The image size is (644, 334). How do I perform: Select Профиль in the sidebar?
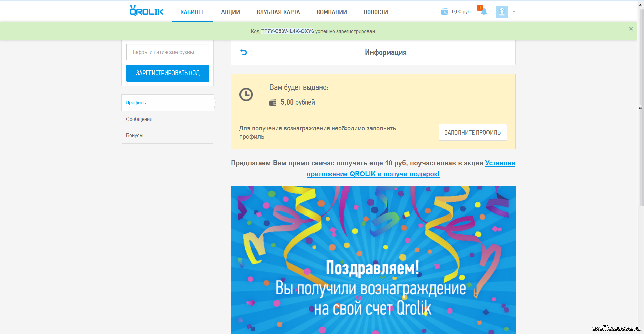[x=168, y=103]
